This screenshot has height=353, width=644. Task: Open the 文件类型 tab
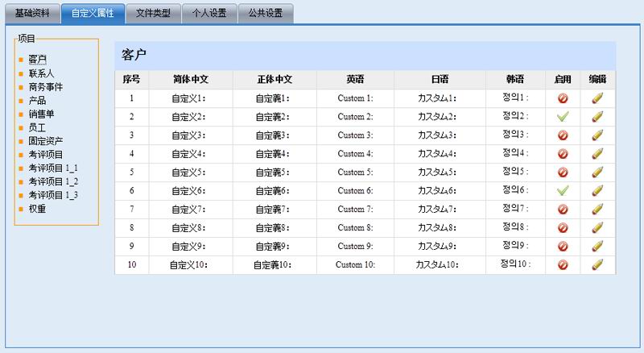click(x=153, y=14)
